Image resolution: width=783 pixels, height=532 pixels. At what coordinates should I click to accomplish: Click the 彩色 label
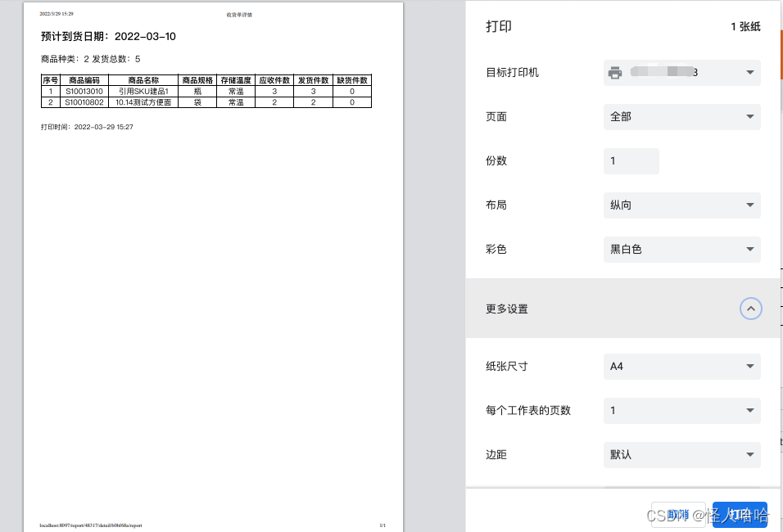pos(496,250)
